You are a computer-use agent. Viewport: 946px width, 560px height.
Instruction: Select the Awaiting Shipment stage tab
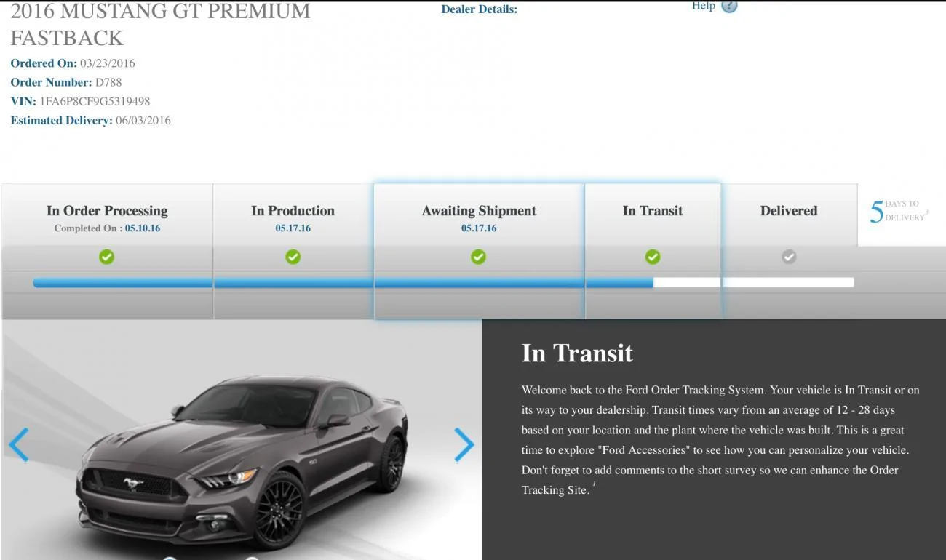pyautogui.click(x=479, y=251)
